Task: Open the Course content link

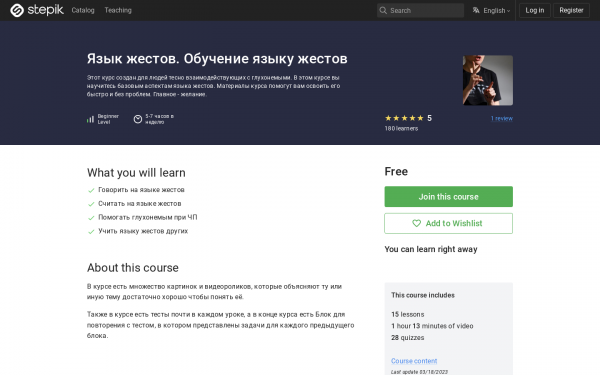Action: [414, 361]
